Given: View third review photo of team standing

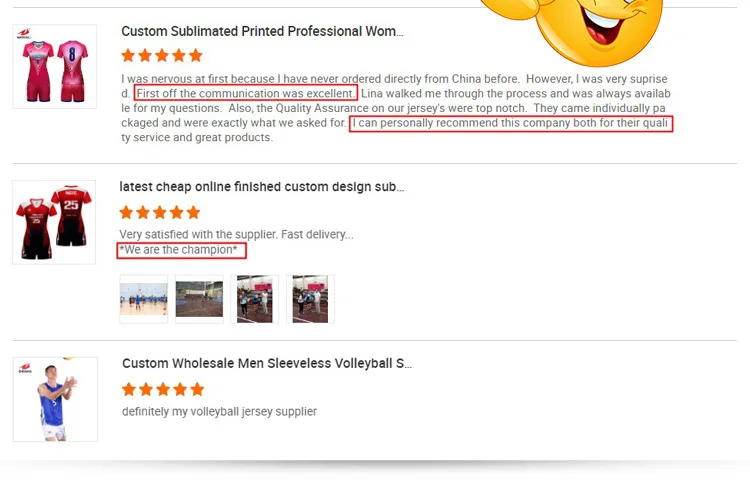Looking at the screenshot, I should (254, 299).
